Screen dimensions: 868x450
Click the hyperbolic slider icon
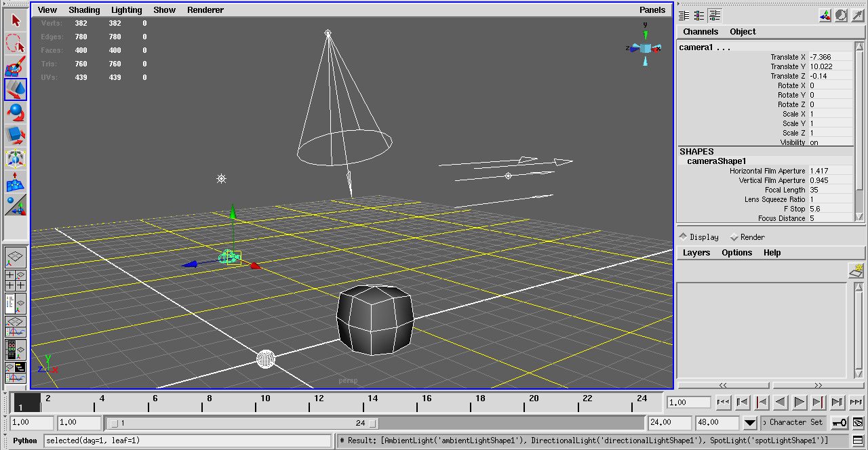[857, 16]
